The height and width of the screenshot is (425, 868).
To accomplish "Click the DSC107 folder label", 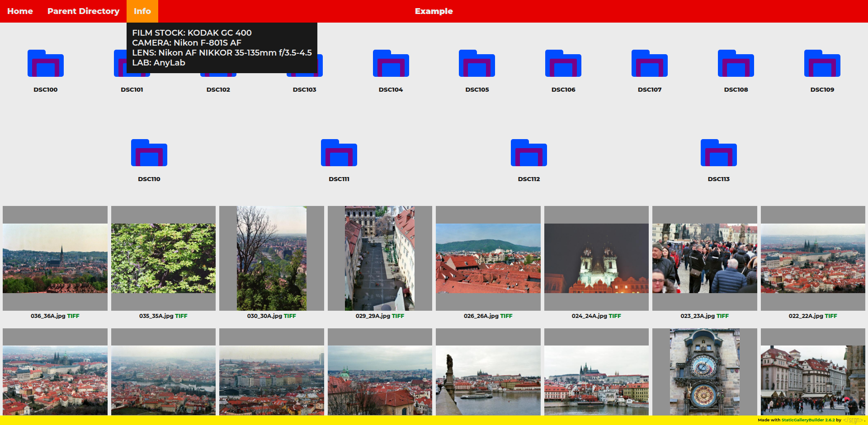I will click(649, 90).
